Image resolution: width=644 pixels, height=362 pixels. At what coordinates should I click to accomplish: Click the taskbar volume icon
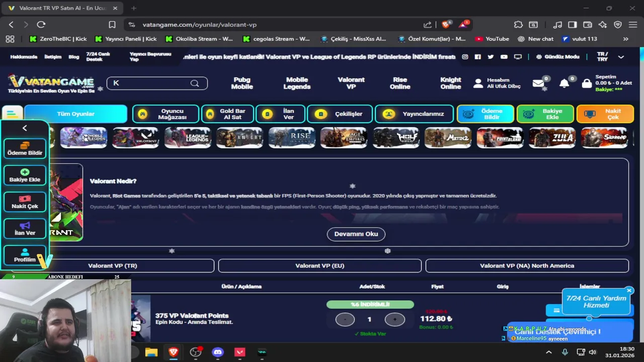[x=593, y=352]
